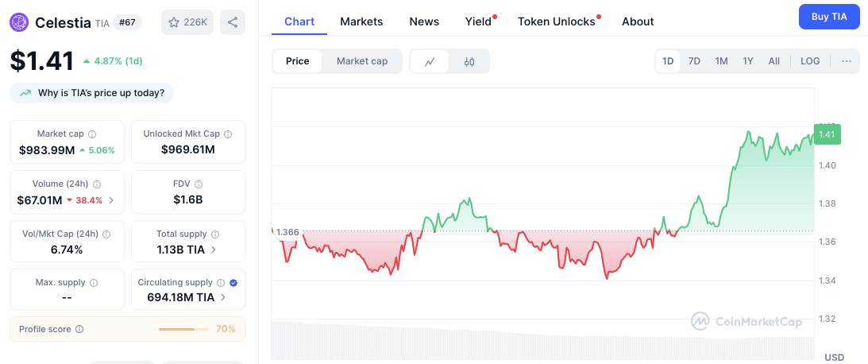Click the info icon beside FDV
This screenshot has height=364, width=868.
pos(199,184)
